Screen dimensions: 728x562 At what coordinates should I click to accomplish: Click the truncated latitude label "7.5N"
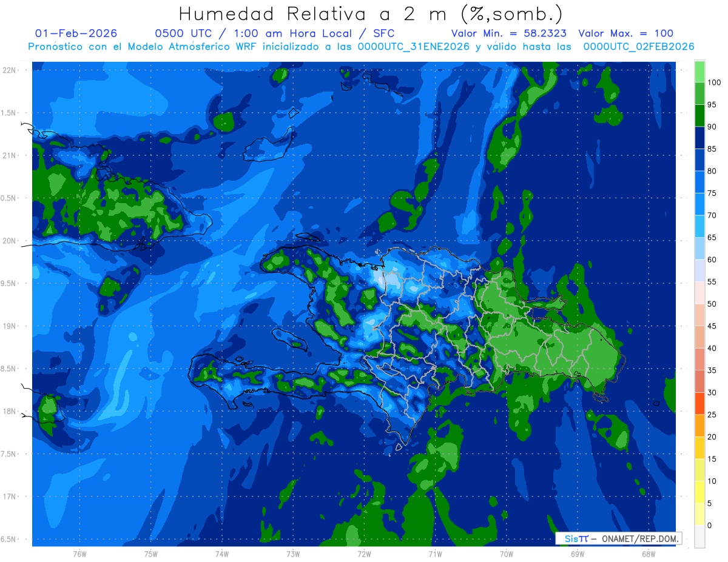[8, 454]
